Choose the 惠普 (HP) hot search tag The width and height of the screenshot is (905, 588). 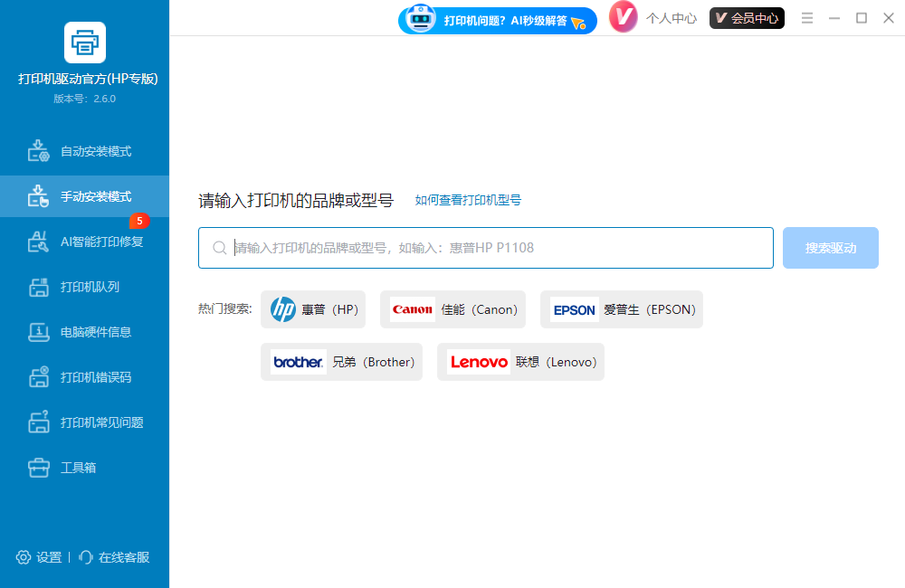[314, 309]
